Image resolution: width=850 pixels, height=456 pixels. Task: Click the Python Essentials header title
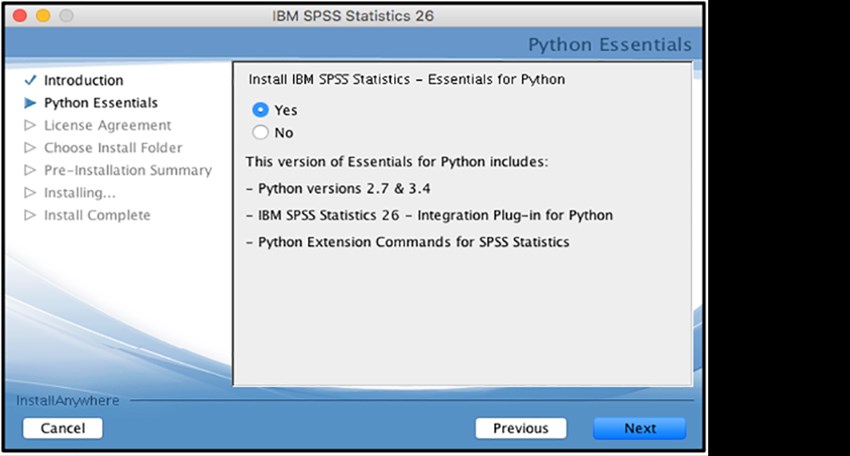click(x=610, y=44)
